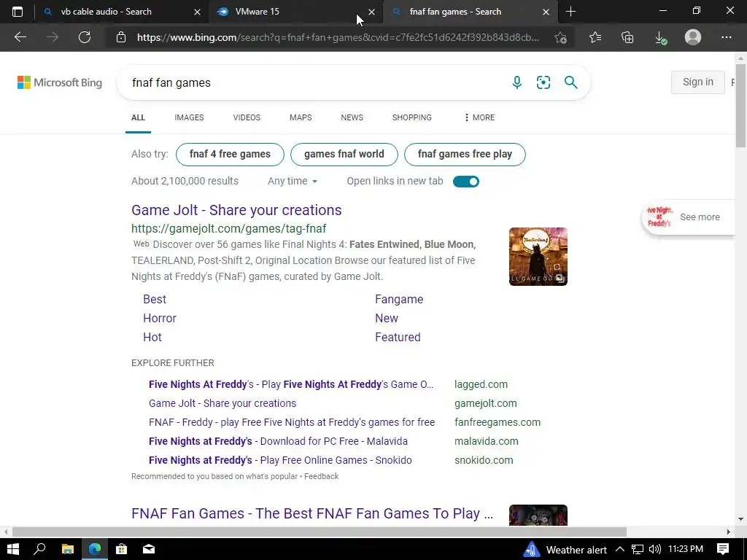Switch to MAPS results
The image size is (747, 560).
click(301, 117)
